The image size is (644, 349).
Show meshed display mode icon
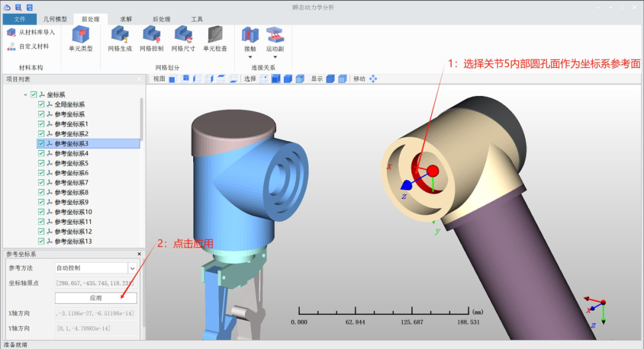pos(342,79)
